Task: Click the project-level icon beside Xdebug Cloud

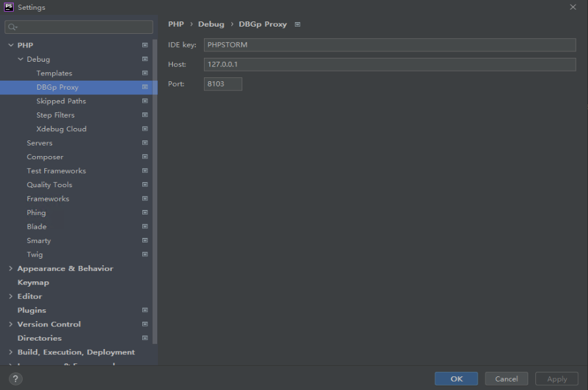Action: 145,129
